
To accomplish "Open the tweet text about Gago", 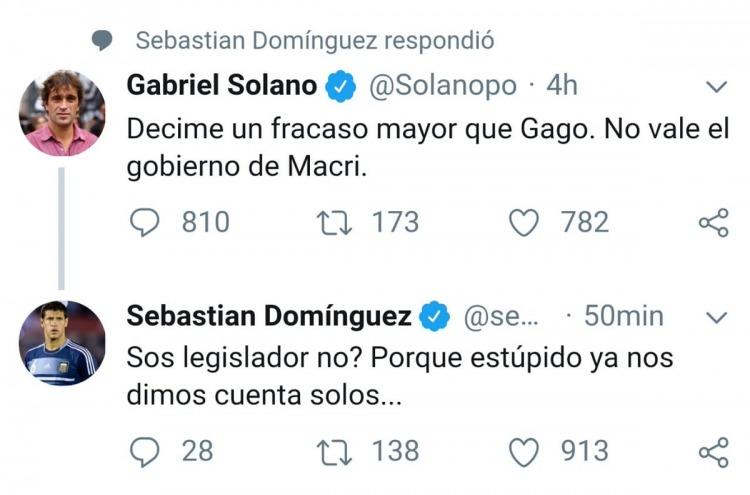I will (x=428, y=148).
